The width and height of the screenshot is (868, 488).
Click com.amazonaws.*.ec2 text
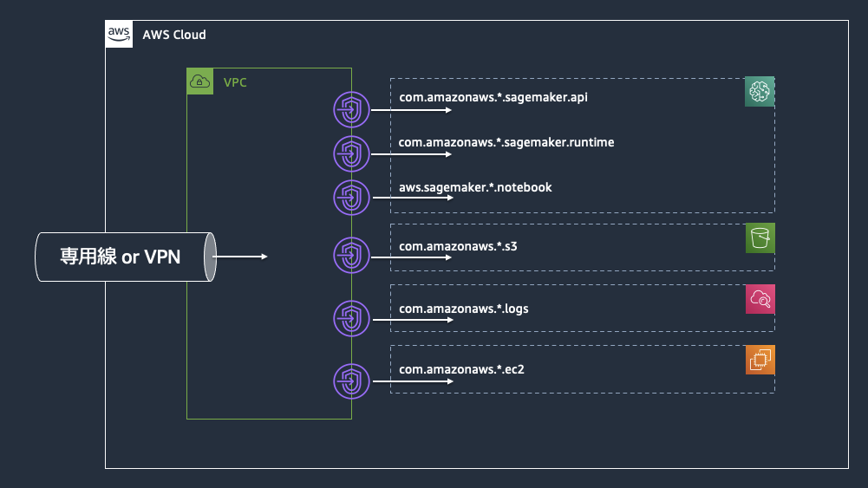point(461,369)
